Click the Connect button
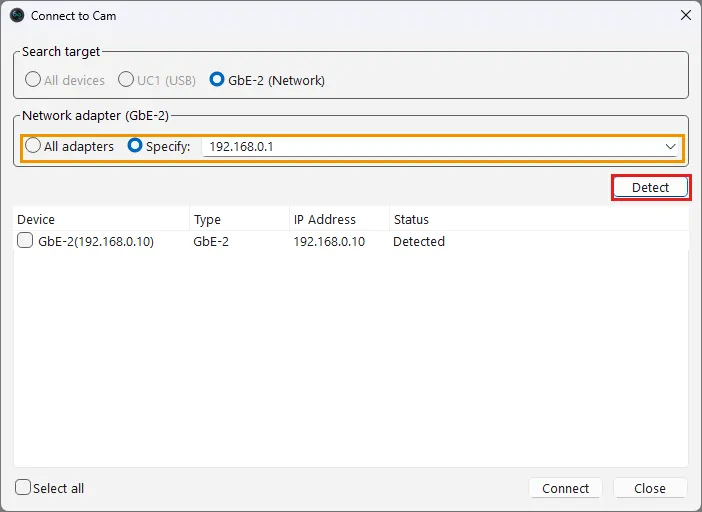Viewport: 702px width, 512px height. coord(565,488)
